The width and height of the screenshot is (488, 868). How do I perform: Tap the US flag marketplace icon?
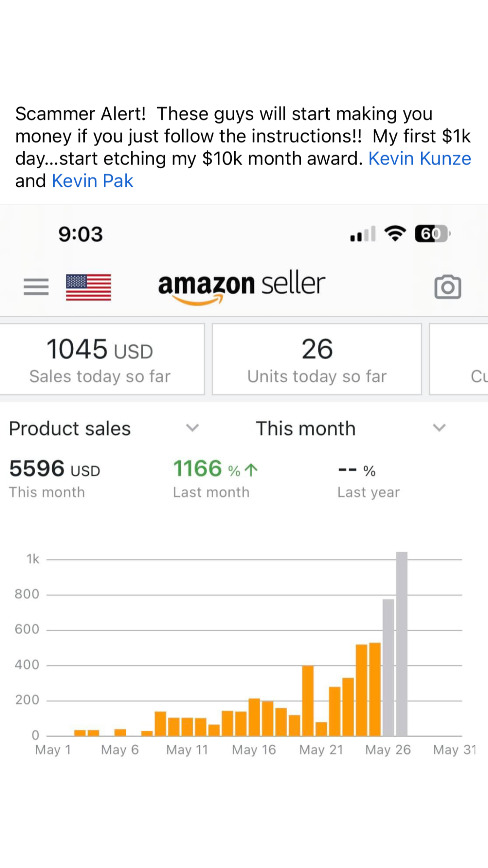point(89,287)
